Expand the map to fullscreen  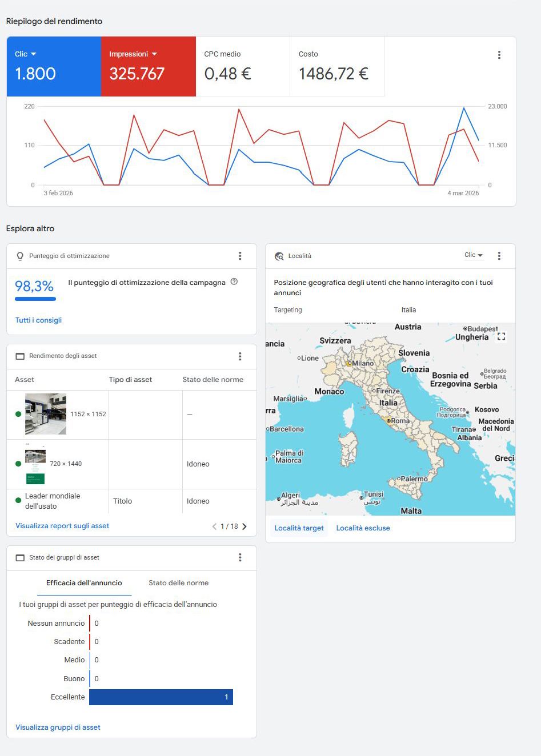(x=501, y=336)
